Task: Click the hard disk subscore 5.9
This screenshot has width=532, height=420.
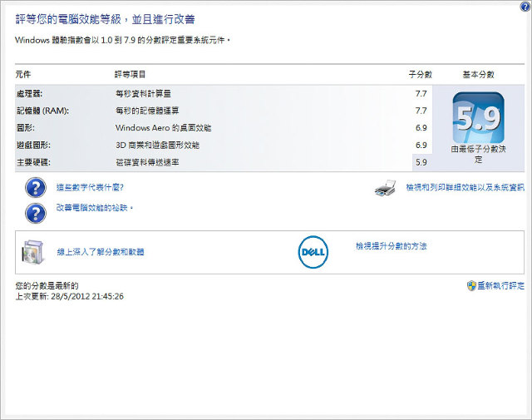Action: point(421,162)
